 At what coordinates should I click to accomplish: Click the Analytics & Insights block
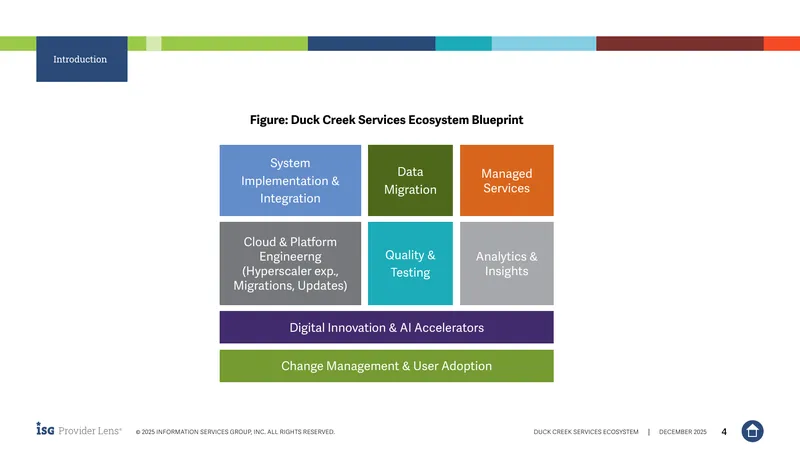point(507,263)
